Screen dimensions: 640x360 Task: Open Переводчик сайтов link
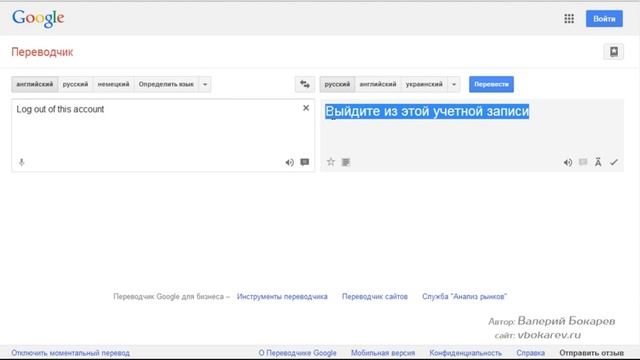[375, 296]
